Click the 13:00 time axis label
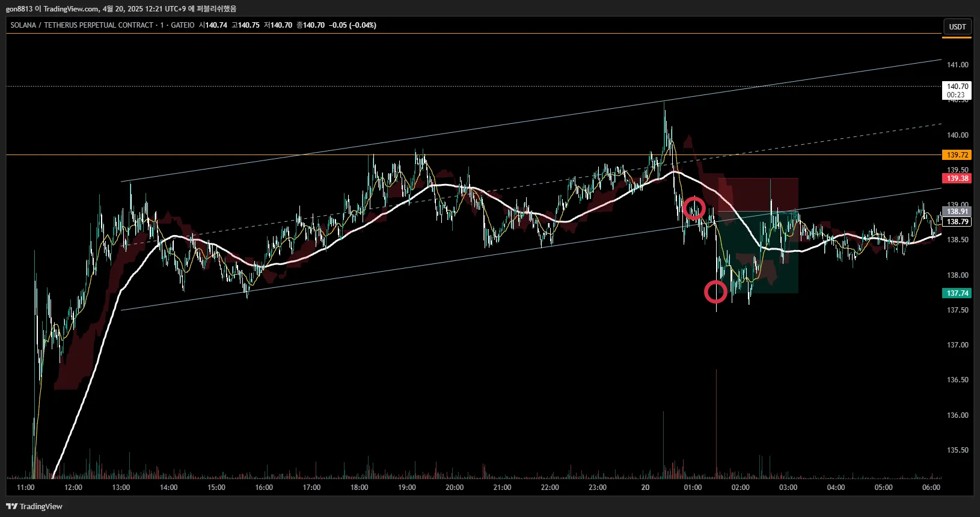Image resolution: width=980 pixels, height=517 pixels. click(121, 488)
